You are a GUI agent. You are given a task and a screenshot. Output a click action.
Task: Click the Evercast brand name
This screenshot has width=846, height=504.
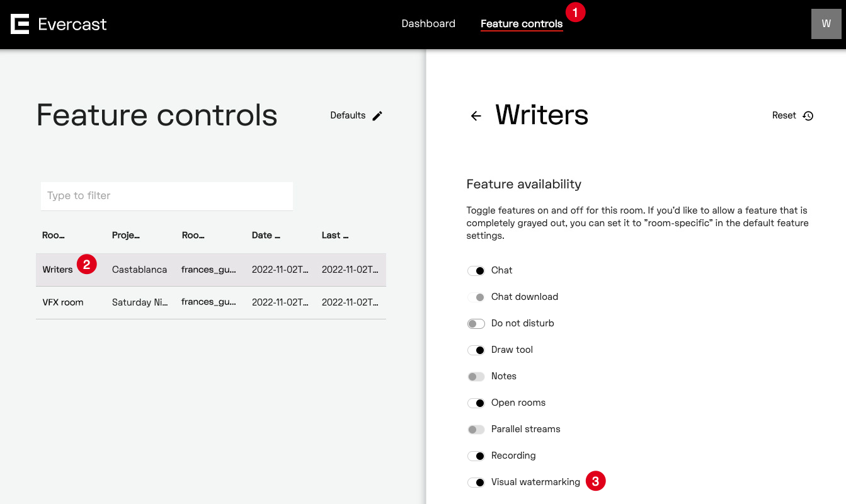click(72, 25)
